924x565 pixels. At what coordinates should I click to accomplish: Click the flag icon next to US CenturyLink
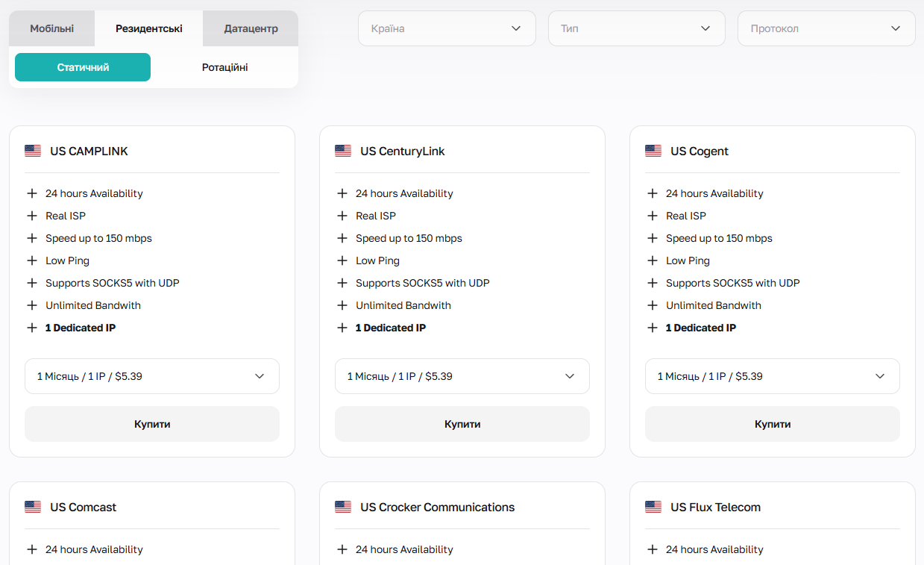pyautogui.click(x=343, y=151)
